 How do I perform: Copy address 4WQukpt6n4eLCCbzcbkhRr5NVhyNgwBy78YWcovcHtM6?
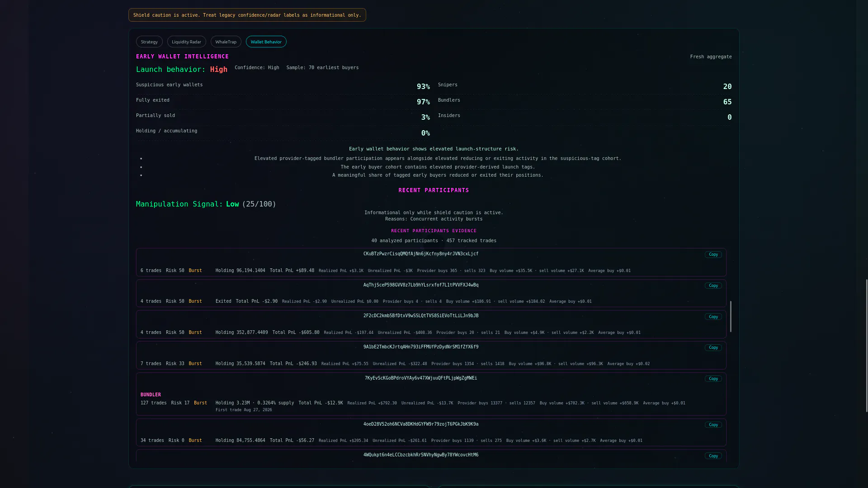tap(713, 456)
